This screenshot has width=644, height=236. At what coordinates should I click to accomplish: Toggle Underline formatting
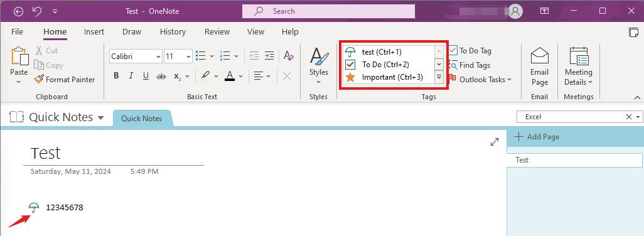pyautogui.click(x=146, y=76)
